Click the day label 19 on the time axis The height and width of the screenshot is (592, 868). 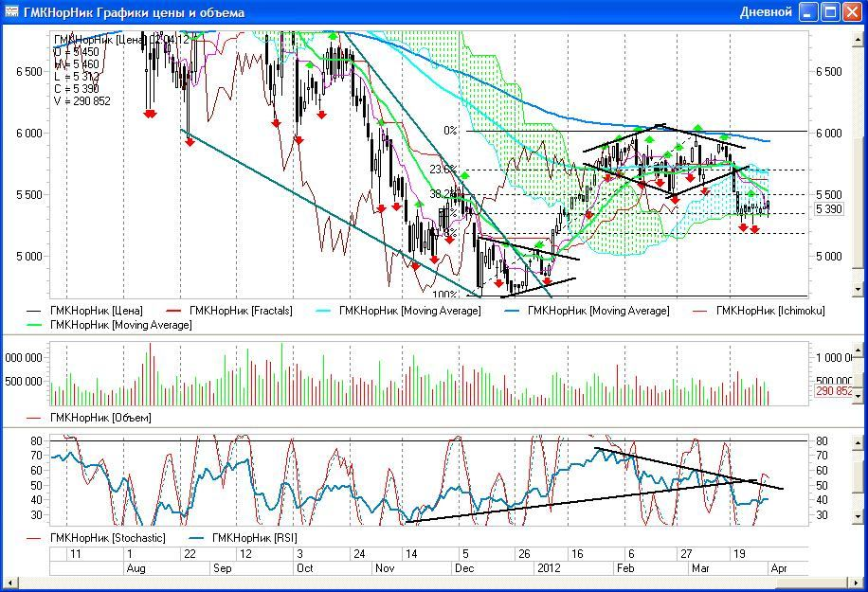pyautogui.click(x=738, y=554)
